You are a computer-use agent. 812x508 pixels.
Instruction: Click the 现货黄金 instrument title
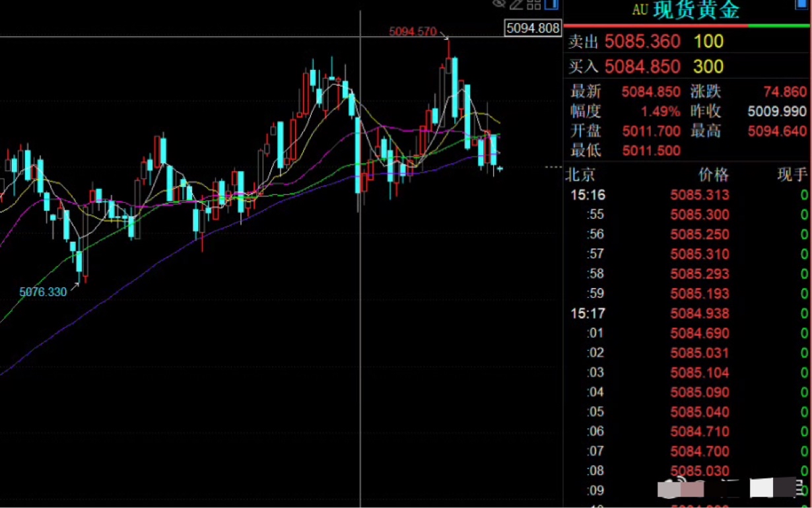coord(696,9)
